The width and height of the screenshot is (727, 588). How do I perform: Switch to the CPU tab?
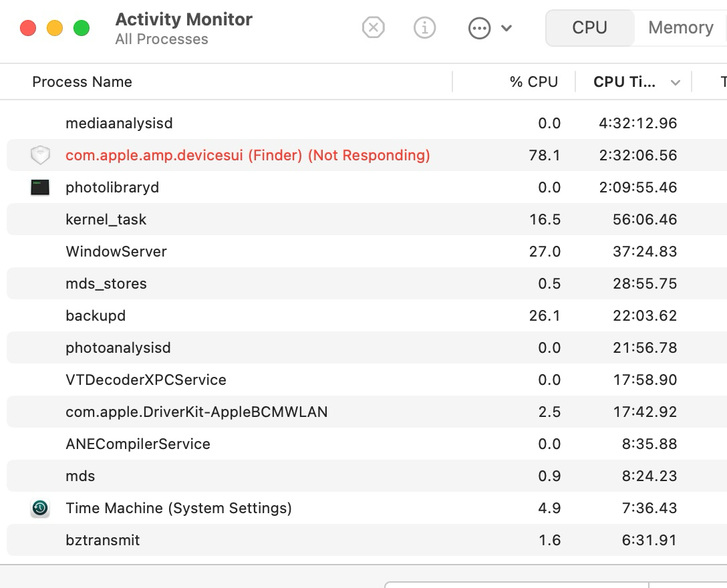590,27
